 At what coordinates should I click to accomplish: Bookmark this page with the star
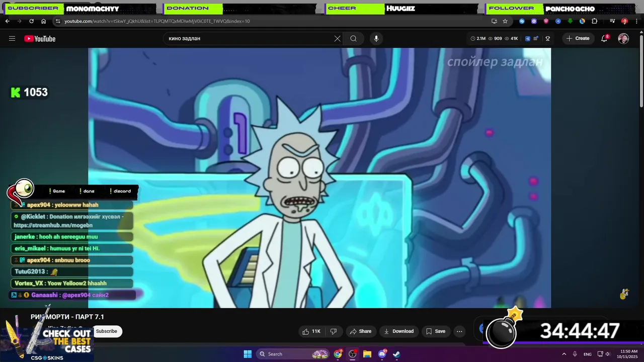coord(505,21)
